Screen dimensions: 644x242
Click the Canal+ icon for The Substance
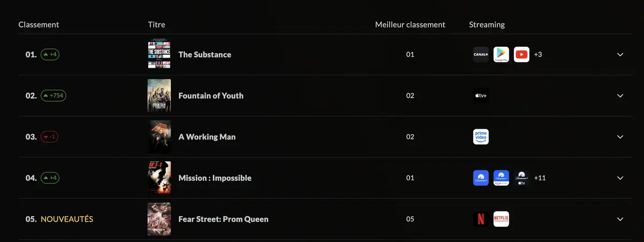coord(480,55)
